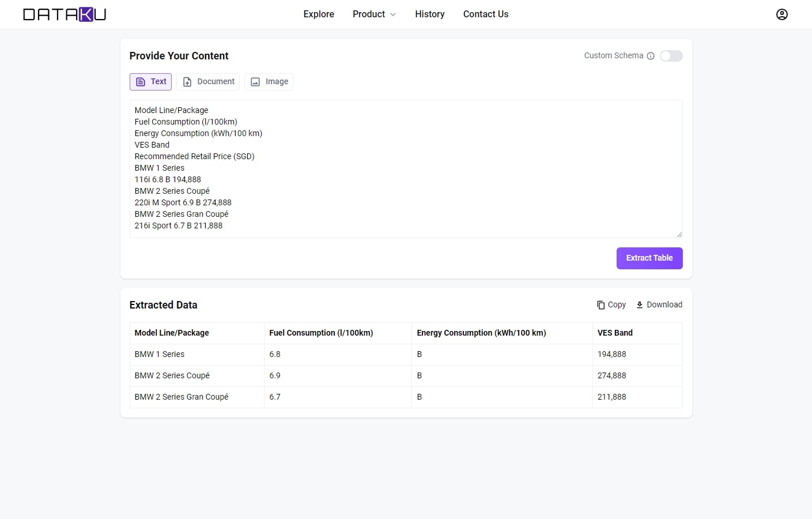Open the user account profile icon

[781, 14]
